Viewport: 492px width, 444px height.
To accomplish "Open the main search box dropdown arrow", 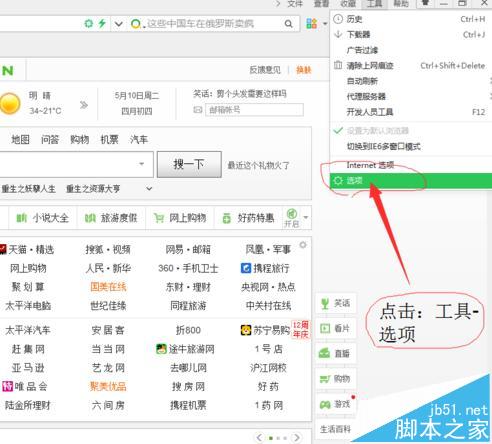I will click(142, 164).
